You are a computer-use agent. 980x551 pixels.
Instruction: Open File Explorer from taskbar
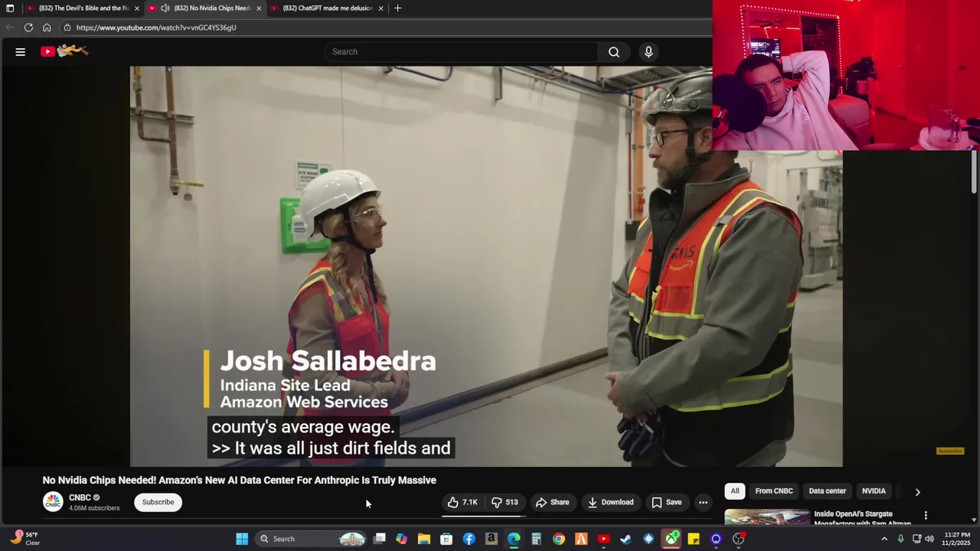(x=423, y=539)
